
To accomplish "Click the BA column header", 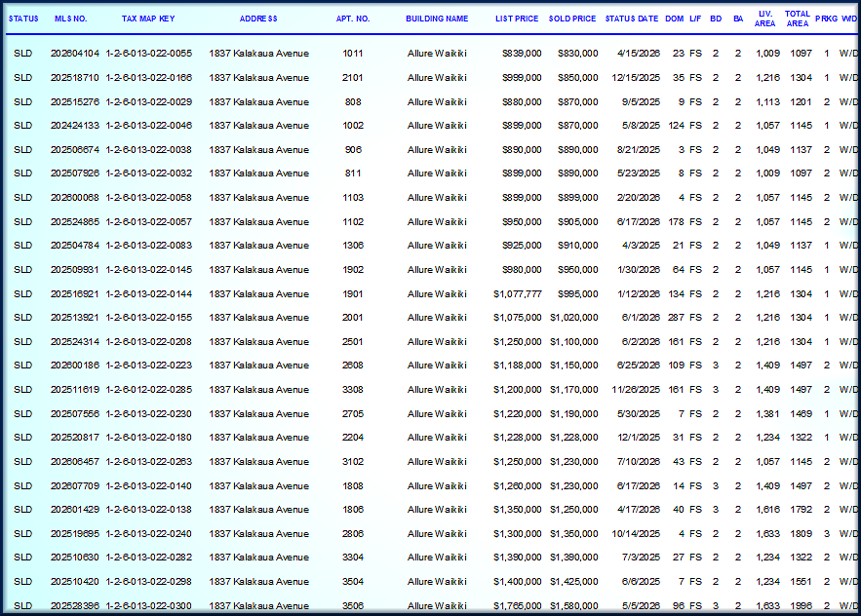I will [x=738, y=19].
